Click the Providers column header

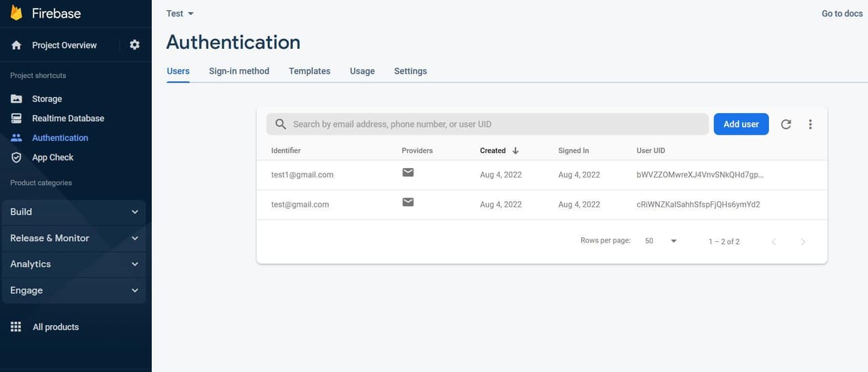point(417,150)
